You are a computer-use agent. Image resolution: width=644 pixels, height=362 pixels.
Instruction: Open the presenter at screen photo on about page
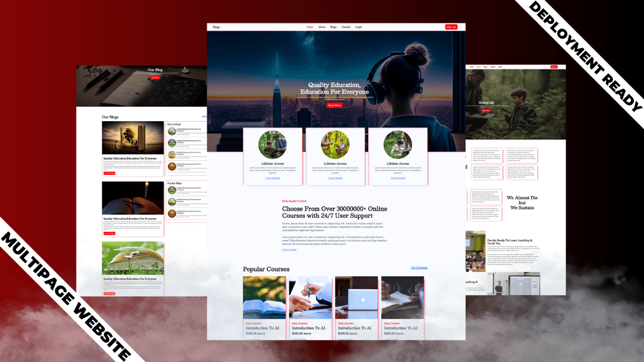click(x=514, y=283)
